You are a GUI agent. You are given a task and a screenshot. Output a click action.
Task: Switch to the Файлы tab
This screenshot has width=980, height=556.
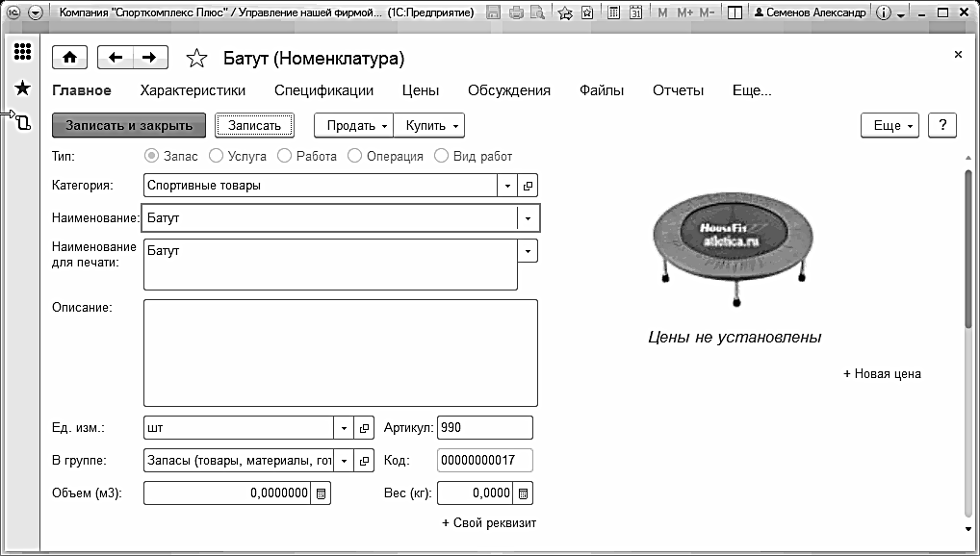(x=602, y=90)
